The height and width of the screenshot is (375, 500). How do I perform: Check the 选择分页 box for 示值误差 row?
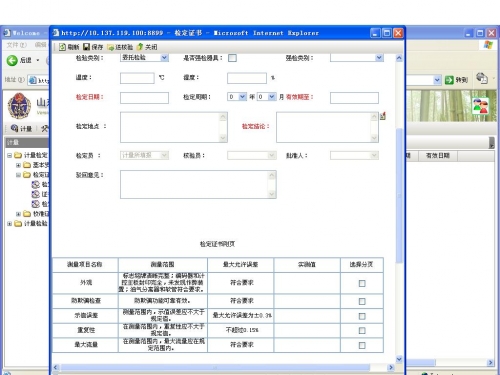tap(362, 316)
